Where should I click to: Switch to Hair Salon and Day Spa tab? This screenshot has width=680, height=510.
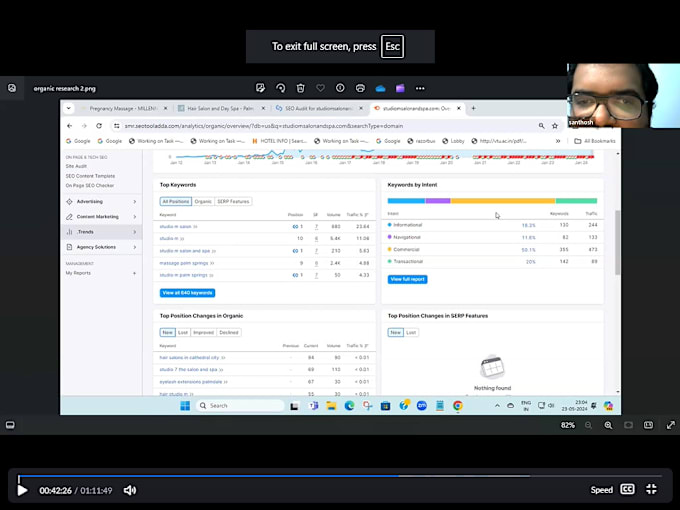pos(221,108)
